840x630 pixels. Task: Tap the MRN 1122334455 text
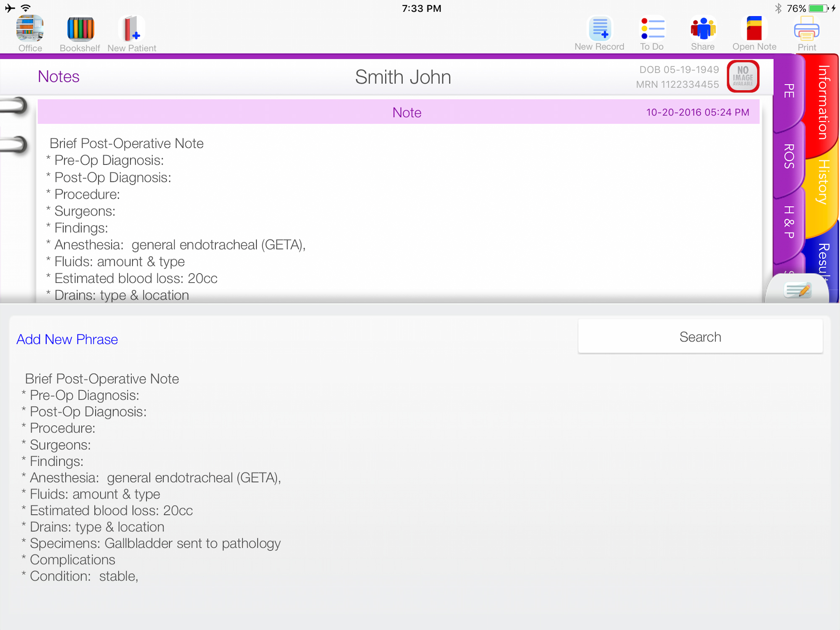tap(677, 84)
